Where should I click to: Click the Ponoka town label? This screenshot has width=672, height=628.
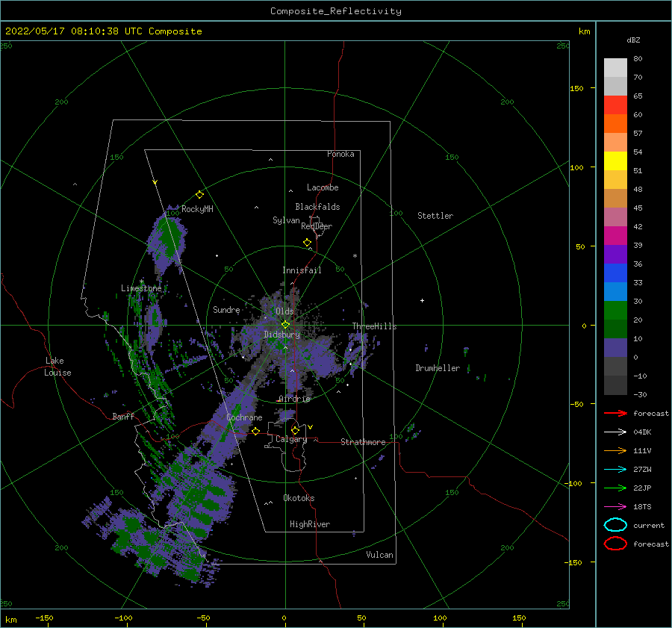340,154
